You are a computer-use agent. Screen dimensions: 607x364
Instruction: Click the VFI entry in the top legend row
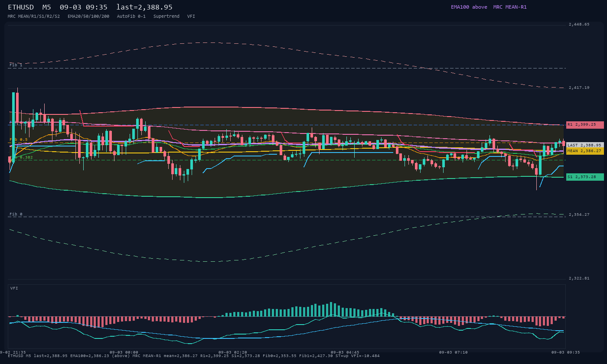pos(191,16)
